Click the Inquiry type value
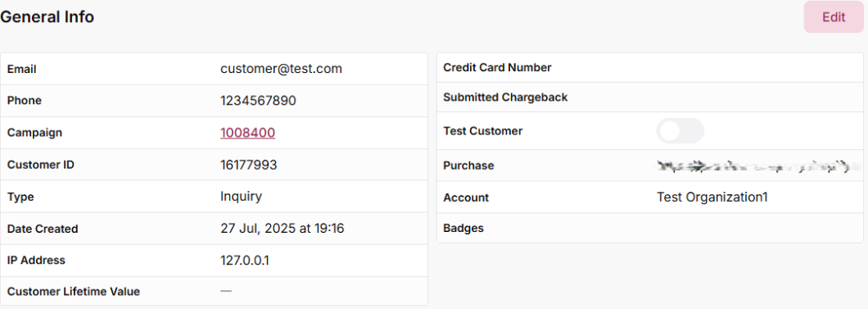This screenshot has height=309, width=868. coord(241,197)
